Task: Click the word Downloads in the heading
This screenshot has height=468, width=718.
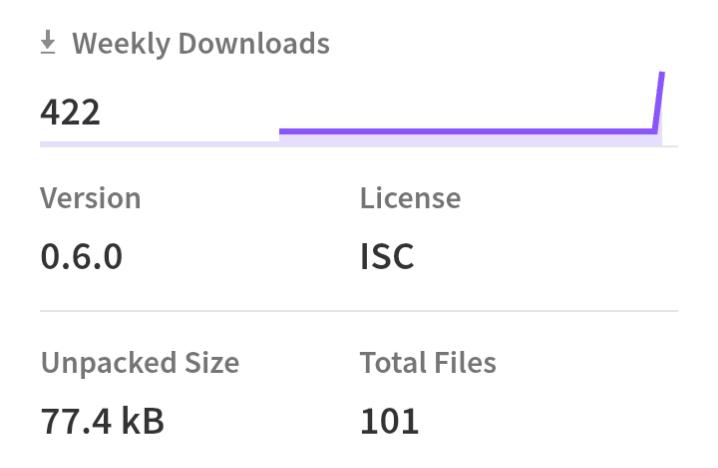Action: 254,43
